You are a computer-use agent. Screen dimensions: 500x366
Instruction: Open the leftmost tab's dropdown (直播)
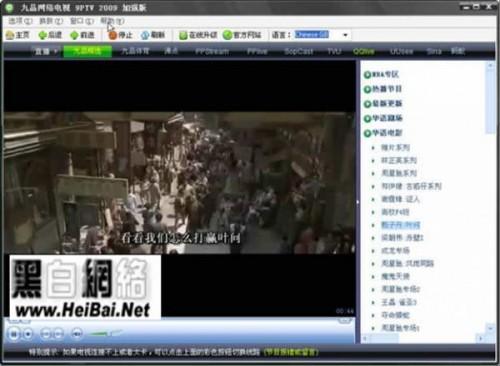point(45,51)
